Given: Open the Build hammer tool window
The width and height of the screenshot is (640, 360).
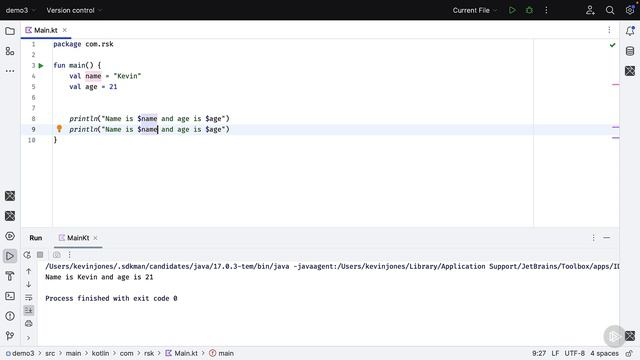Looking at the screenshot, I should point(10,276).
